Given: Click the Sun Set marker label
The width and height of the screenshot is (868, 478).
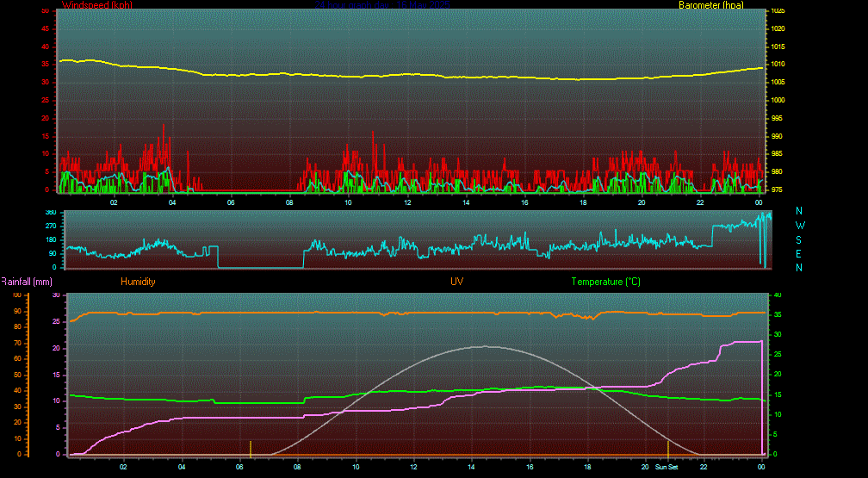Looking at the screenshot, I should (667, 467).
